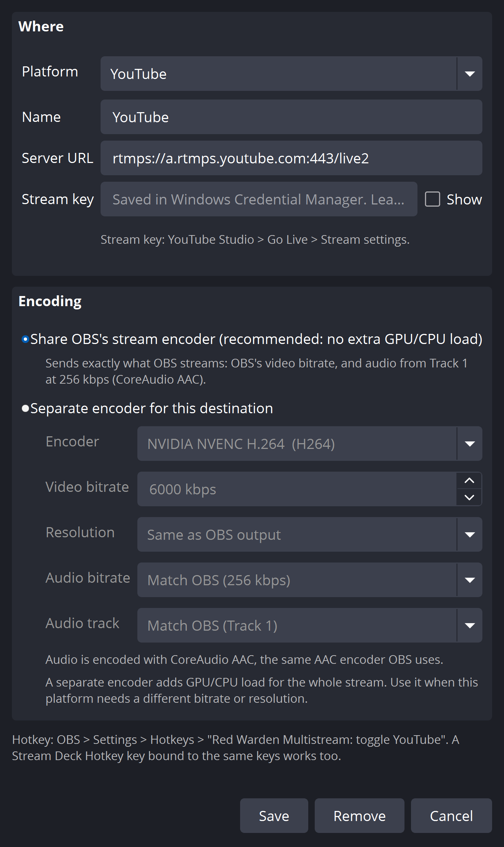Increase Video bitrate with up arrow

coord(469,481)
